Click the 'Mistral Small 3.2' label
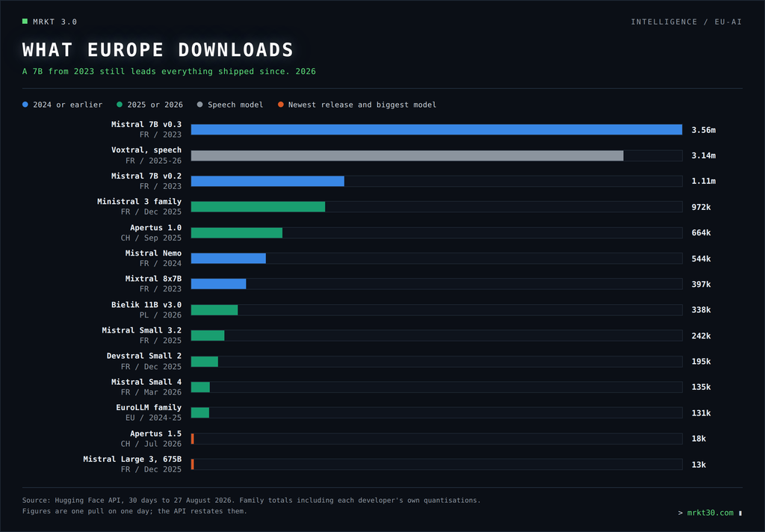The height and width of the screenshot is (532, 765). pyautogui.click(x=141, y=330)
